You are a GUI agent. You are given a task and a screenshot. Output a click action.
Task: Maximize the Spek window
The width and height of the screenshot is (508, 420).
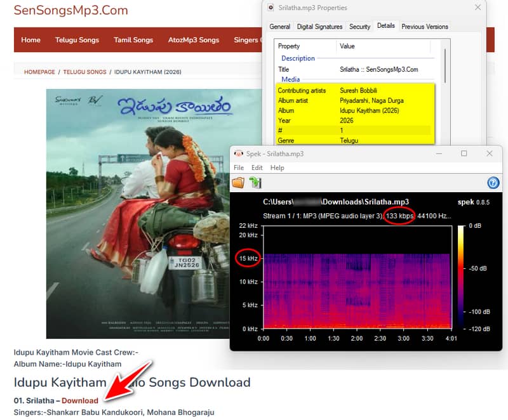[464, 154]
